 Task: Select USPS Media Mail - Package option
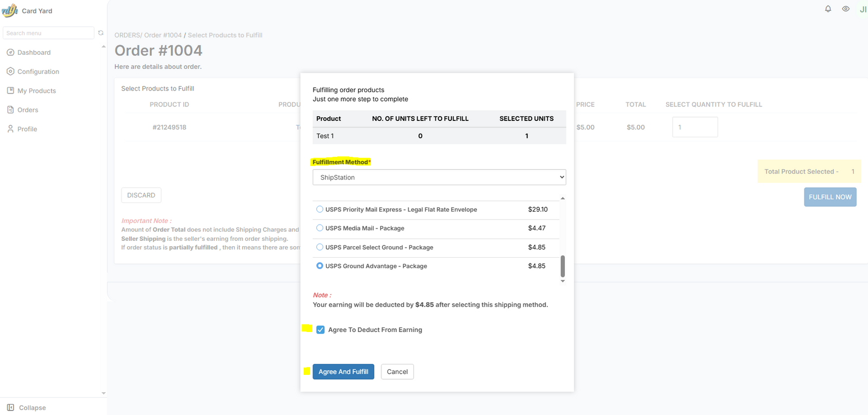(320, 228)
